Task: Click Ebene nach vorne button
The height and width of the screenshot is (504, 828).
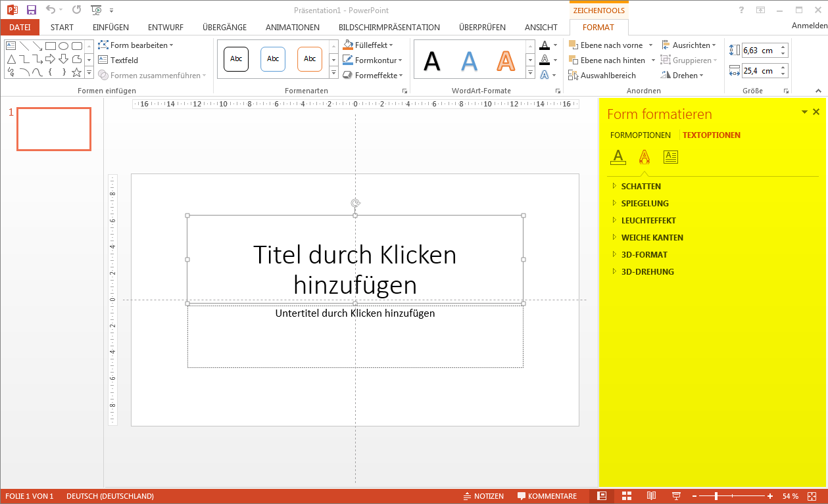Action: point(611,45)
